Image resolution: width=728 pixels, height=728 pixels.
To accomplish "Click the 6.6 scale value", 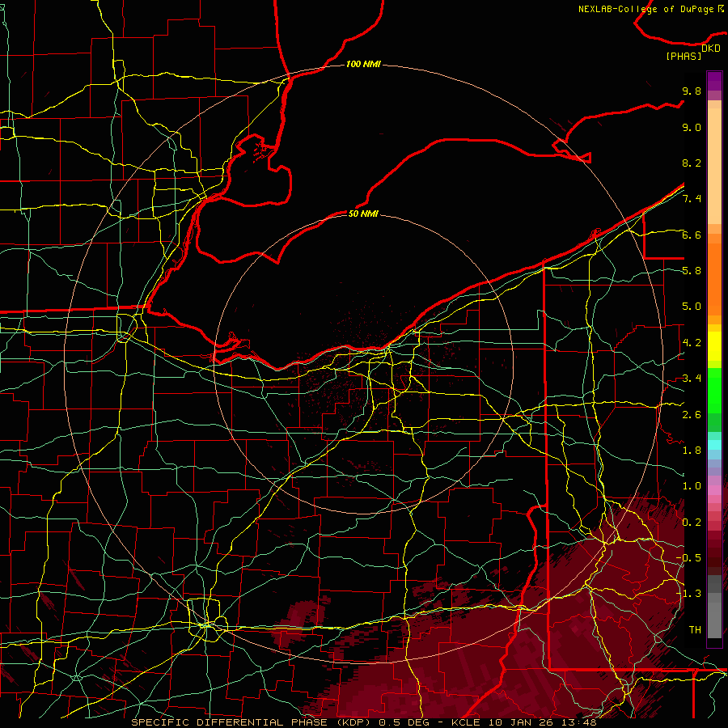I will (692, 235).
